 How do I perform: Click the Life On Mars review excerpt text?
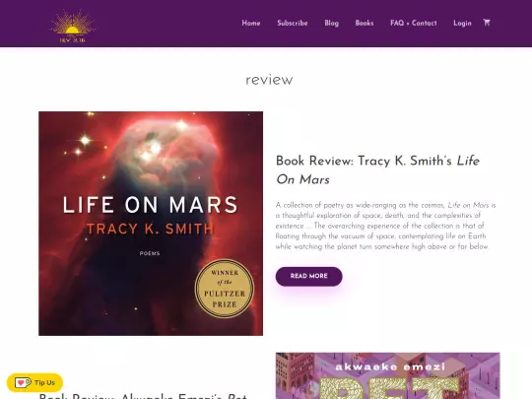385,226
